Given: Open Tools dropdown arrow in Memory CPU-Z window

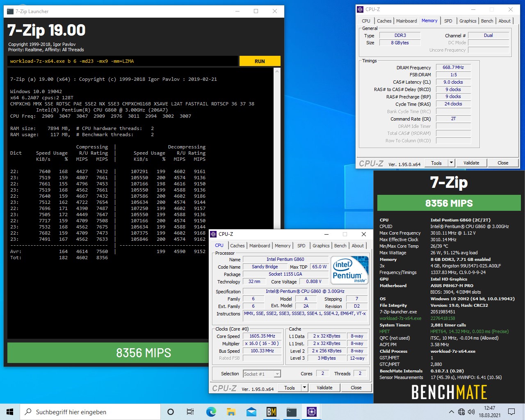Looking at the screenshot, I should coord(451,163).
